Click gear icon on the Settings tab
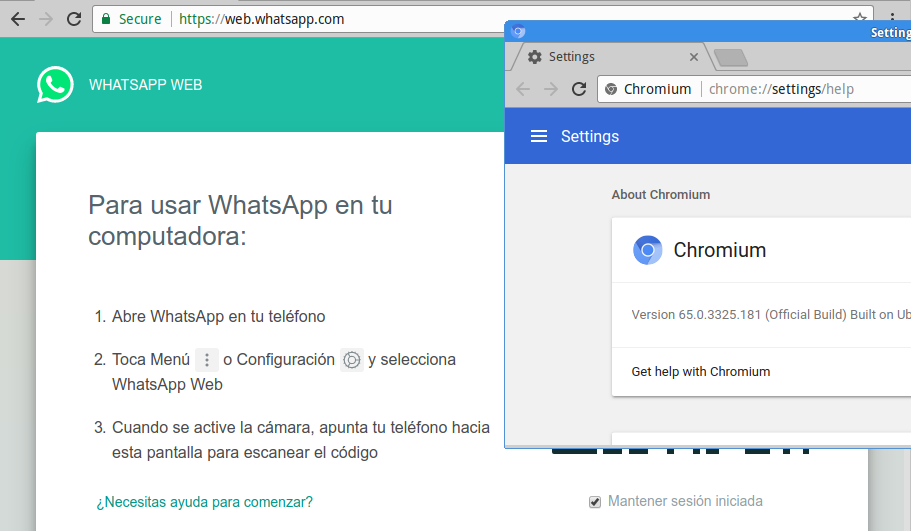Screen dimensions: 911x531 coord(535,57)
